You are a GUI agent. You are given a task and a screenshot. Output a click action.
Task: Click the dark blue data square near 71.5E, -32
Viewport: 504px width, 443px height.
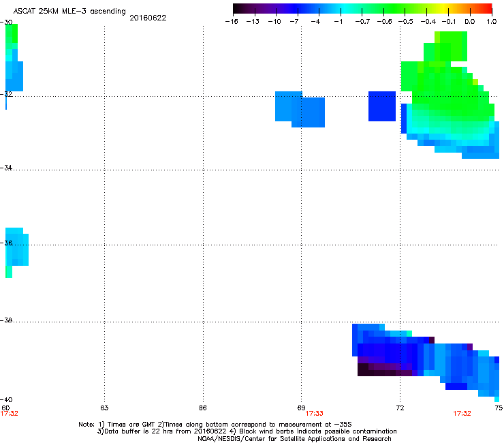[x=382, y=106]
